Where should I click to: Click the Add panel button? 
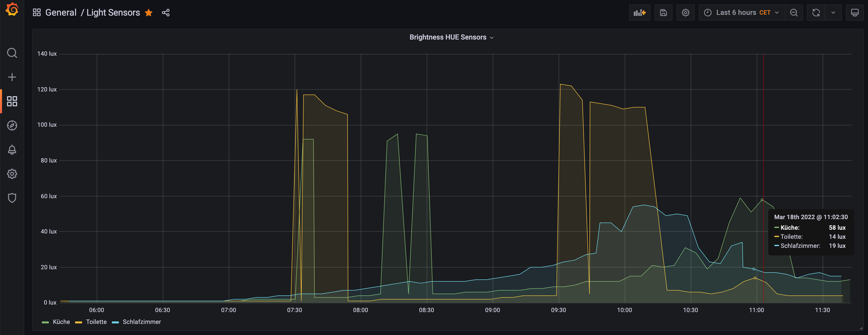(640, 13)
